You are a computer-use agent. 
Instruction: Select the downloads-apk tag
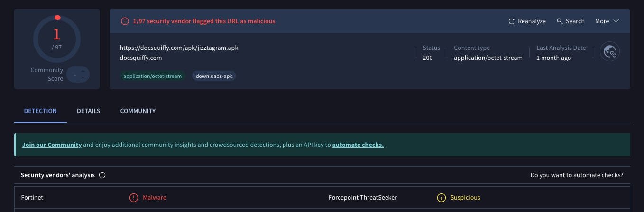[x=214, y=76]
